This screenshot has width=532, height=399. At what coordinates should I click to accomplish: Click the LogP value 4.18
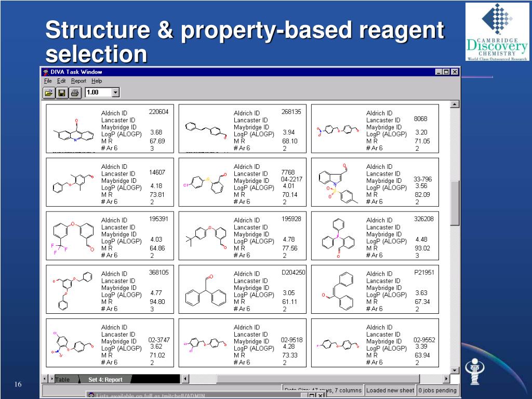(x=156, y=186)
